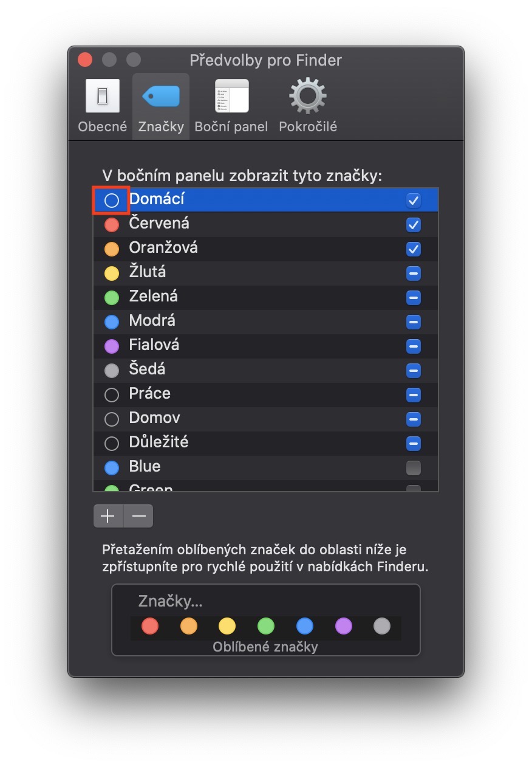Click the red favorite tag swatch
Image resolution: width=532 pixels, height=767 pixels.
[x=149, y=625]
